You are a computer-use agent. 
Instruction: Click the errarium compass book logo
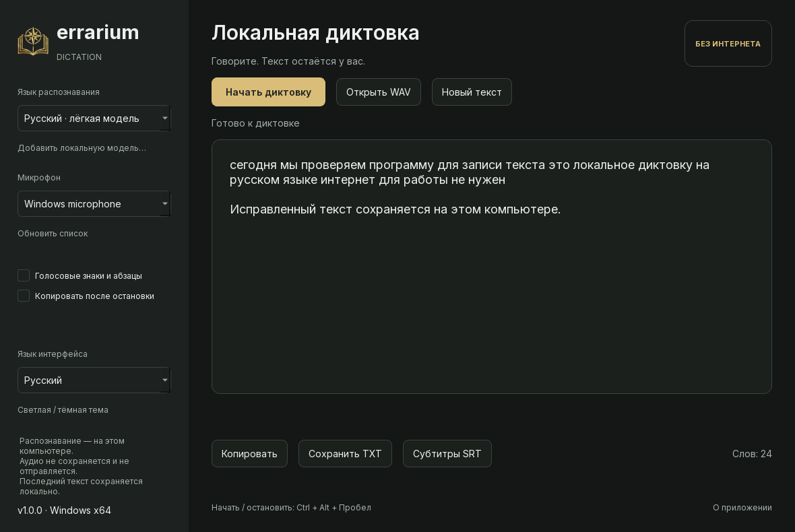[33, 42]
